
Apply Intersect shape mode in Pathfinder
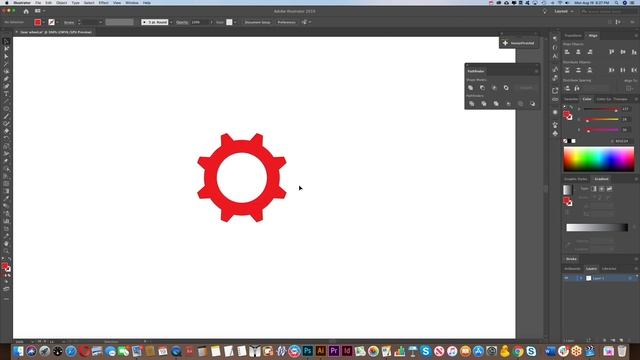click(x=494, y=88)
